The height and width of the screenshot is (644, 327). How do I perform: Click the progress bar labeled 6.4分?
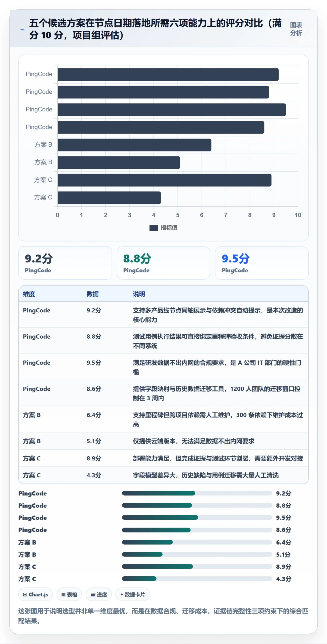[x=197, y=542]
